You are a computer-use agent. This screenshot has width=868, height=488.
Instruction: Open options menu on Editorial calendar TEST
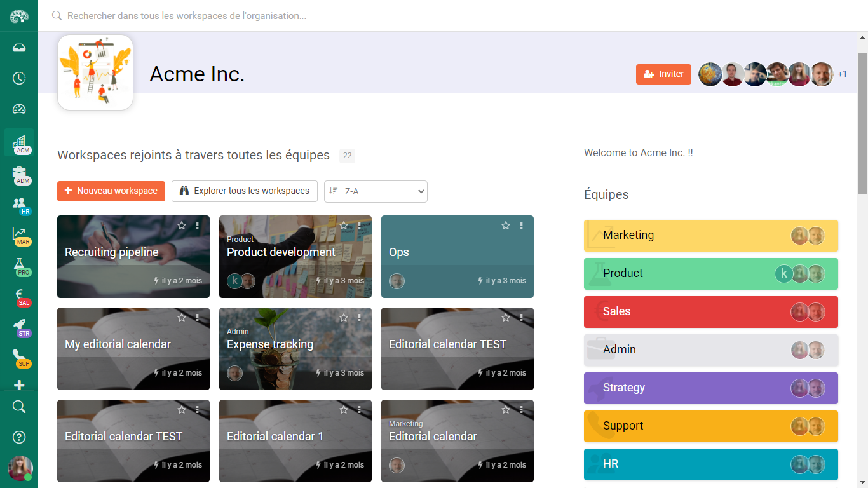pyautogui.click(x=522, y=317)
